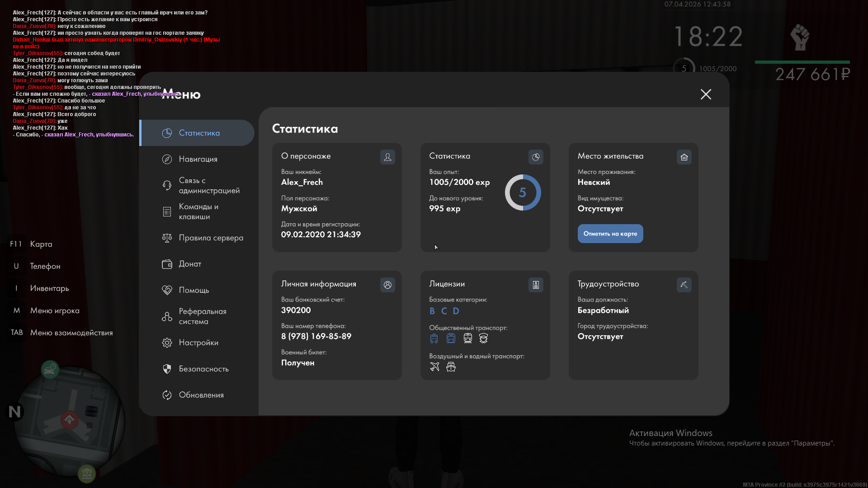868x488 pixels.
Task: Click the profile icon in О персонаже card
Action: 387,157
